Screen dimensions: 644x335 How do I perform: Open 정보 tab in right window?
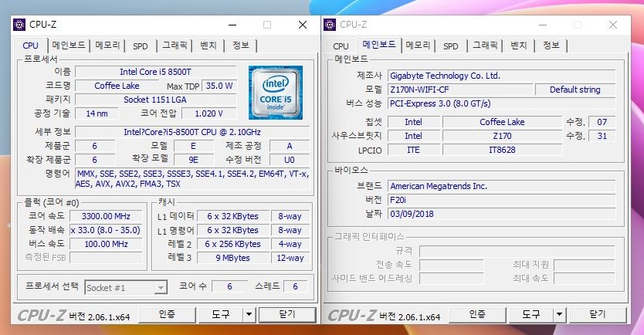[x=551, y=46]
